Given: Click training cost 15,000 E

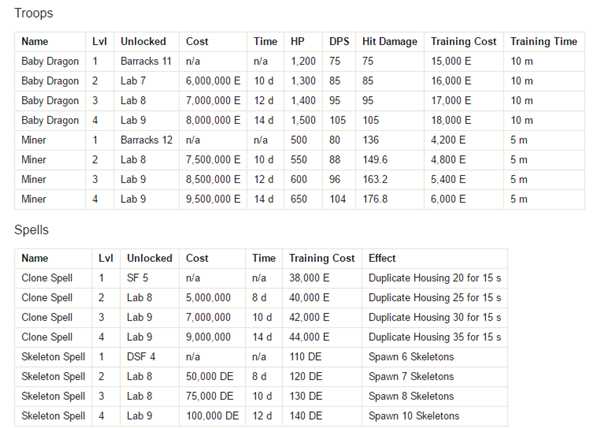Looking at the screenshot, I should coord(451,61).
